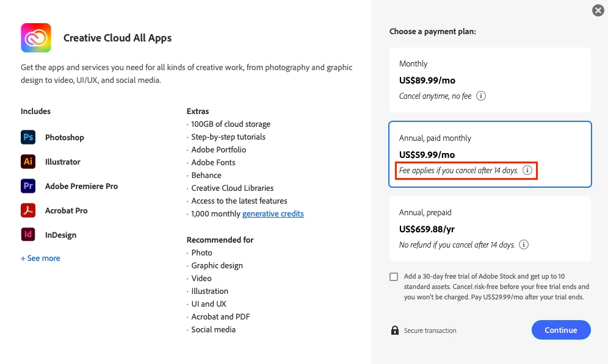Open info icon beside No refund if you cancel

click(524, 244)
